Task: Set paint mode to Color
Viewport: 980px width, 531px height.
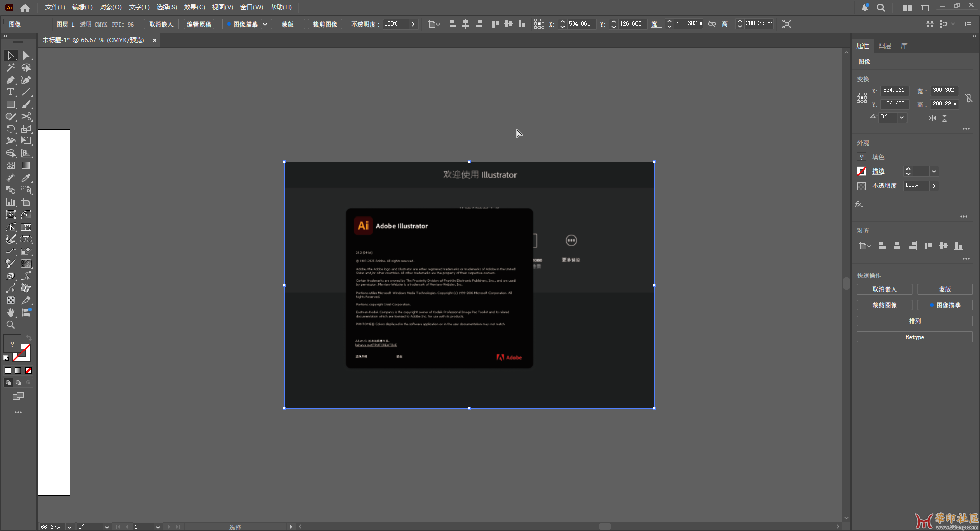Action: [8, 371]
